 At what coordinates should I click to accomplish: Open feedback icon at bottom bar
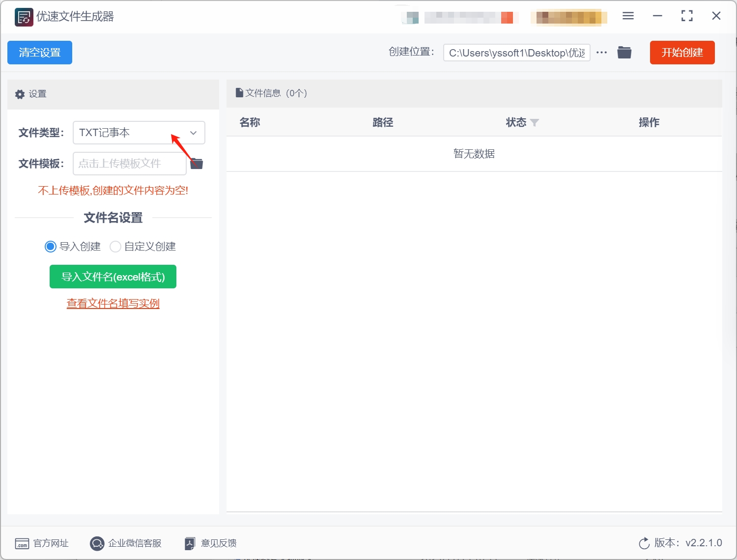[190, 543]
